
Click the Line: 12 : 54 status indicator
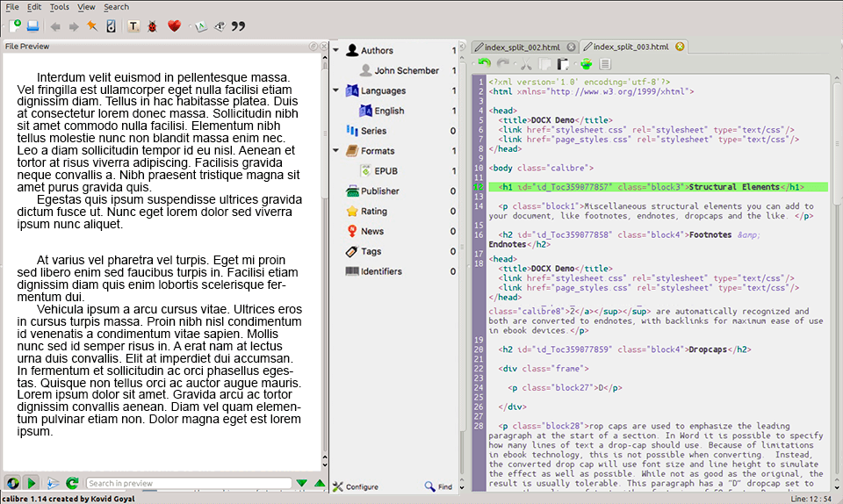pyautogui.click(x=811, y=499)
